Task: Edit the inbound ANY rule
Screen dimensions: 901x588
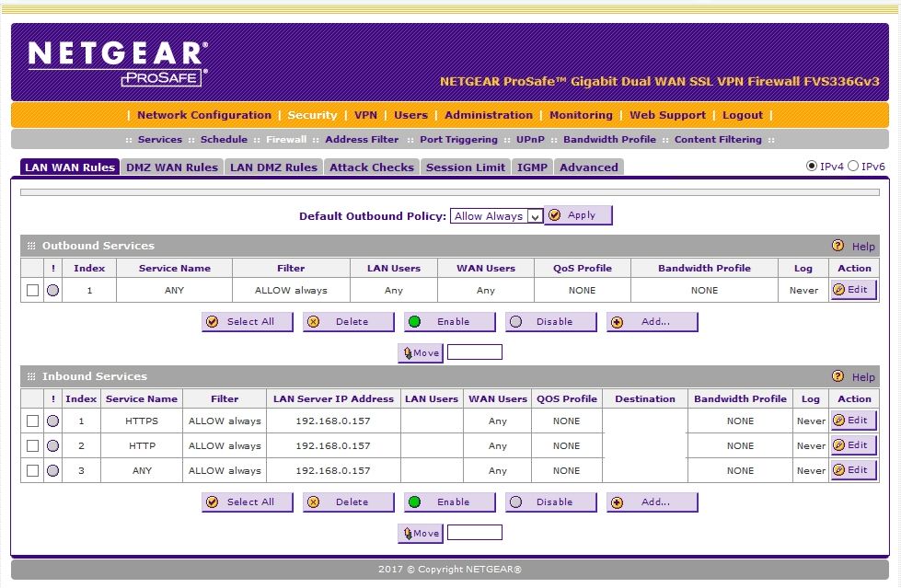Action: 853,469
